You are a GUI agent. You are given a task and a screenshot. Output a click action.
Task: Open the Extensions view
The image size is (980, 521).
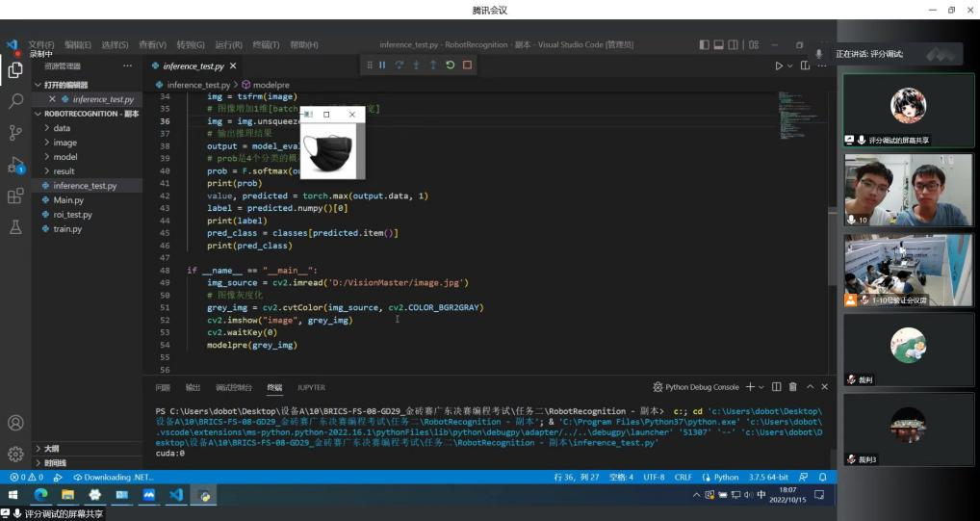click(x=15, y=195)
